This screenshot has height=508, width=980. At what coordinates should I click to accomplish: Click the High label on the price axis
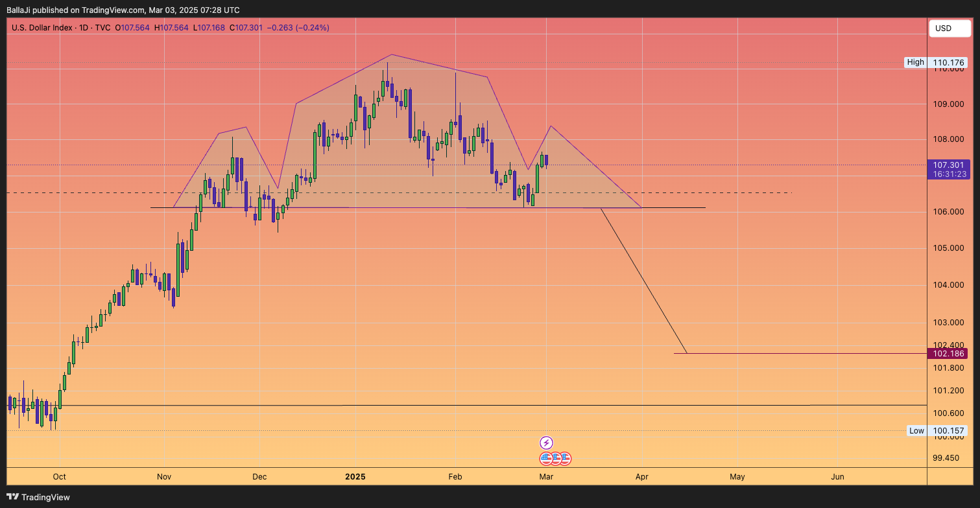tap(916, 63)
